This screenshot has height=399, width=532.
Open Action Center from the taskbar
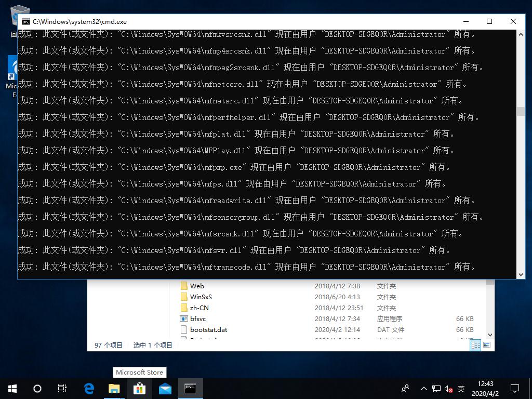click(x=514, y=388)
